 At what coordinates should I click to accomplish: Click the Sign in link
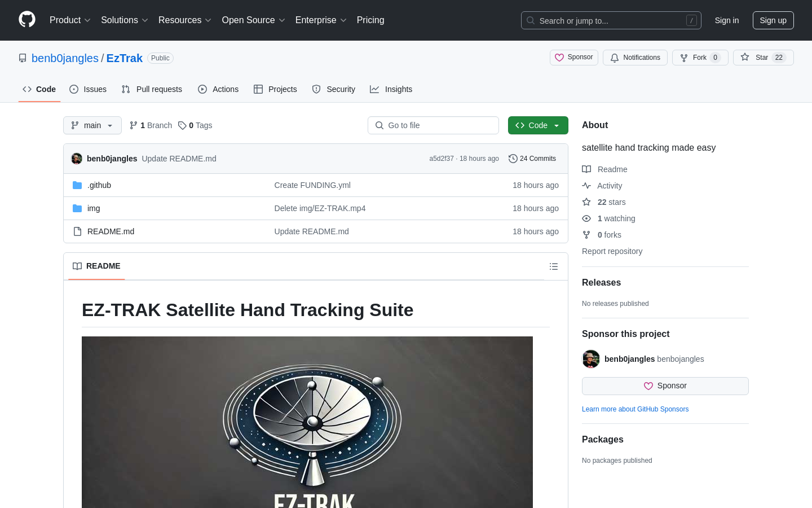click(727, 20)
